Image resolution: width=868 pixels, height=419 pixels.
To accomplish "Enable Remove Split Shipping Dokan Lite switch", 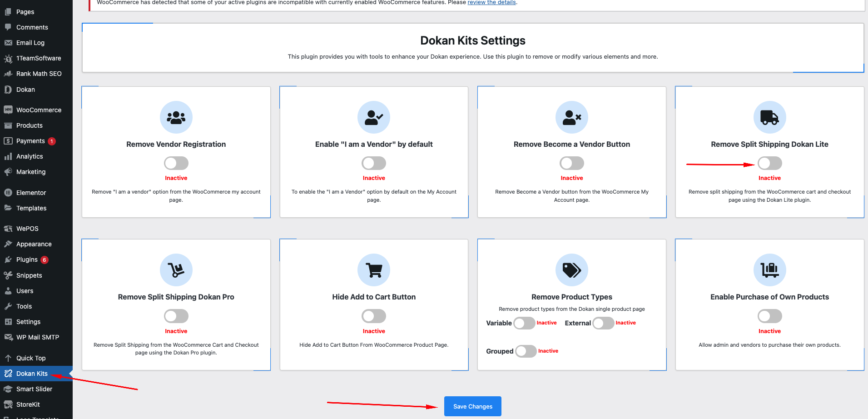I will point(770,163).
